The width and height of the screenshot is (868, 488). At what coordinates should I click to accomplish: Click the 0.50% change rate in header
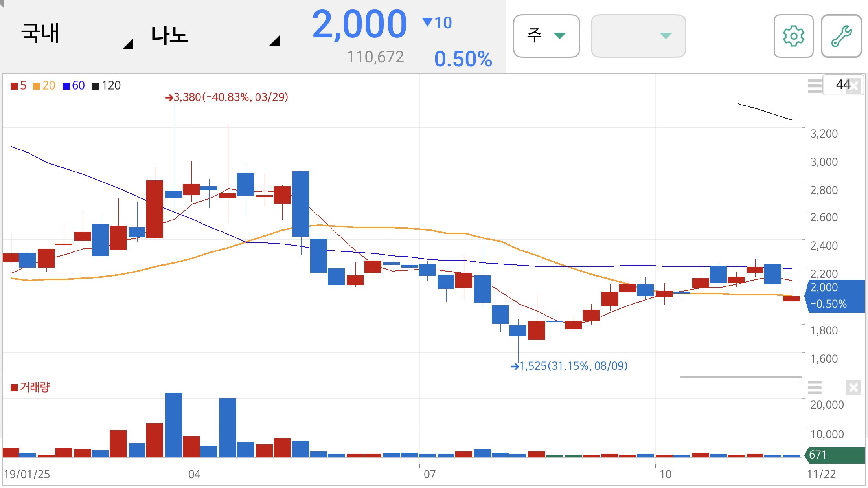pyautogui.click(x=463, y=59)
